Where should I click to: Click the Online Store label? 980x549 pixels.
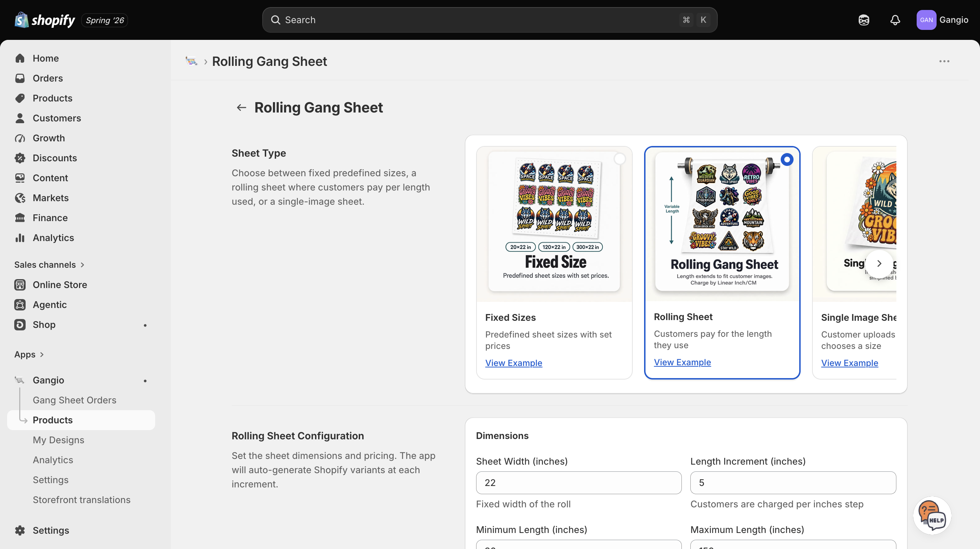[60, 285]
